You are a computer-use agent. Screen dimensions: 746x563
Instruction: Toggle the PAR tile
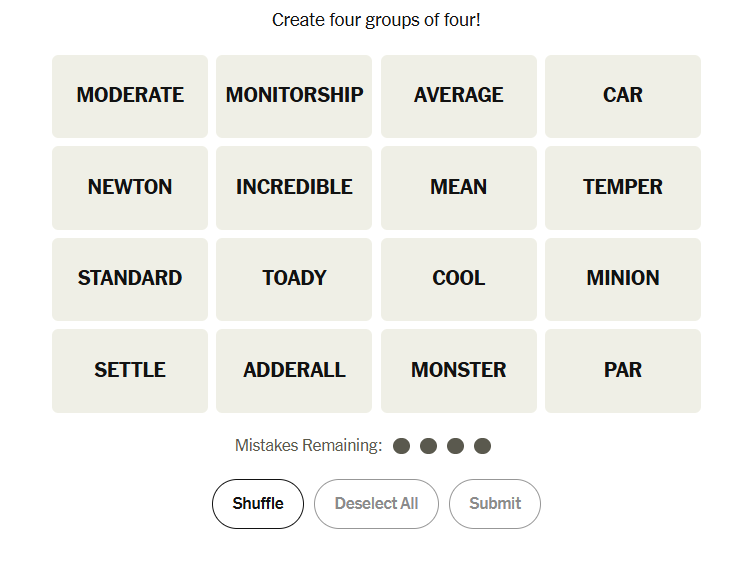(x=623, y=370)
